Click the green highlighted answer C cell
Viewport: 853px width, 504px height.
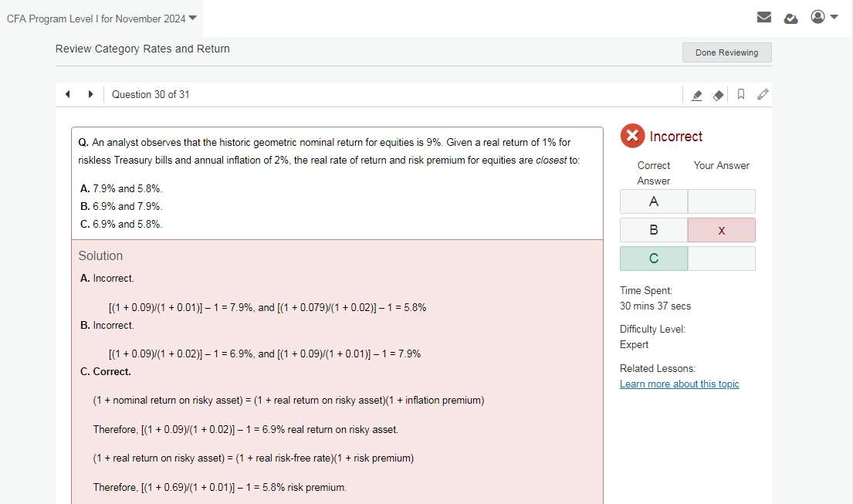pyautogui.click(x=654, y=259)
